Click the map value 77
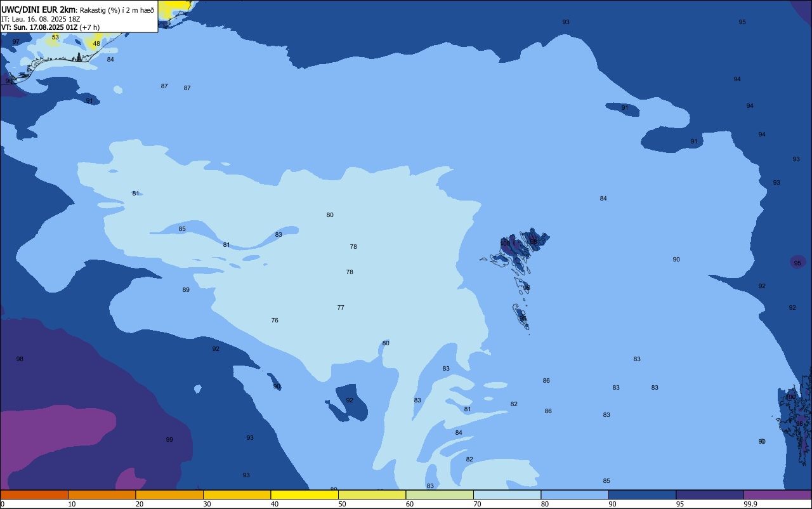The height and width of the screenshot is (509, 812). [341, 308]
